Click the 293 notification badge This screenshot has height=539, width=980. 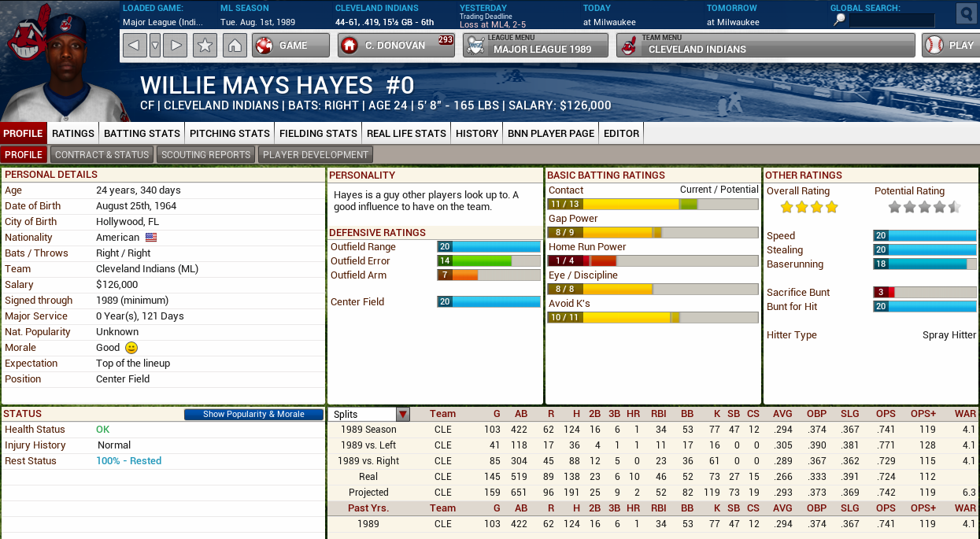tap(446, 39)
